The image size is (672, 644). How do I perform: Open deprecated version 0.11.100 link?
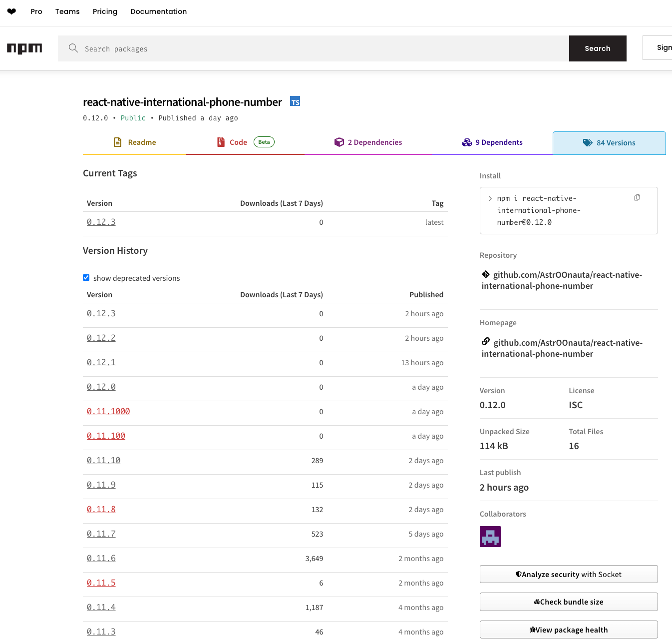pyautogui.click(x=106, y=436)
